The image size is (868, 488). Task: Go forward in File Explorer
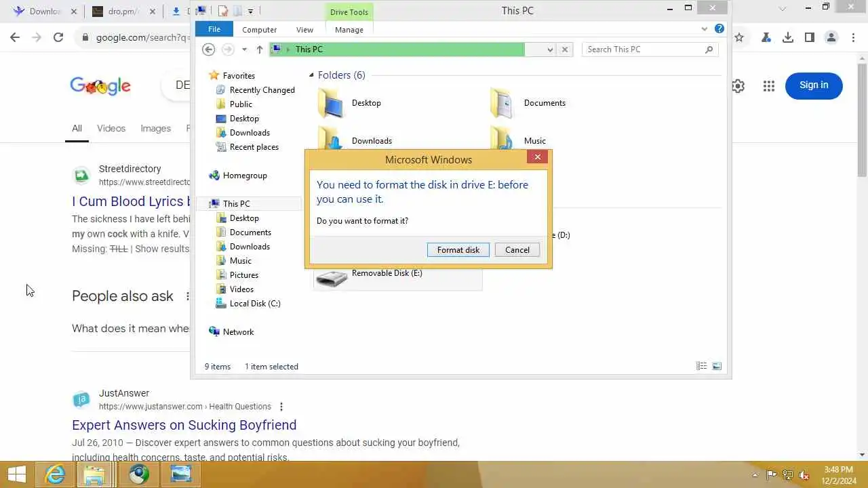tap(228, 49)
